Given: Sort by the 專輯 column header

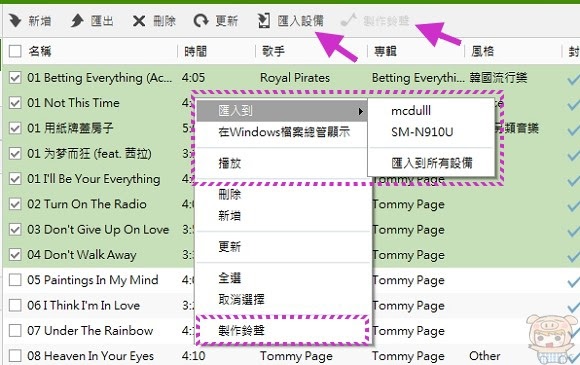Looking at the screenshot, I should 385,51.
